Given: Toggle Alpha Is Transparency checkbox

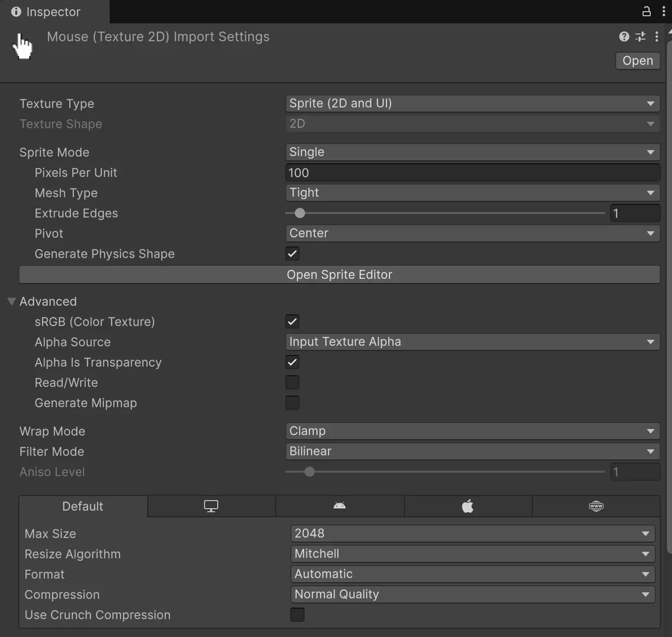Looking at the screenshot, I should (x=292, y=362).
